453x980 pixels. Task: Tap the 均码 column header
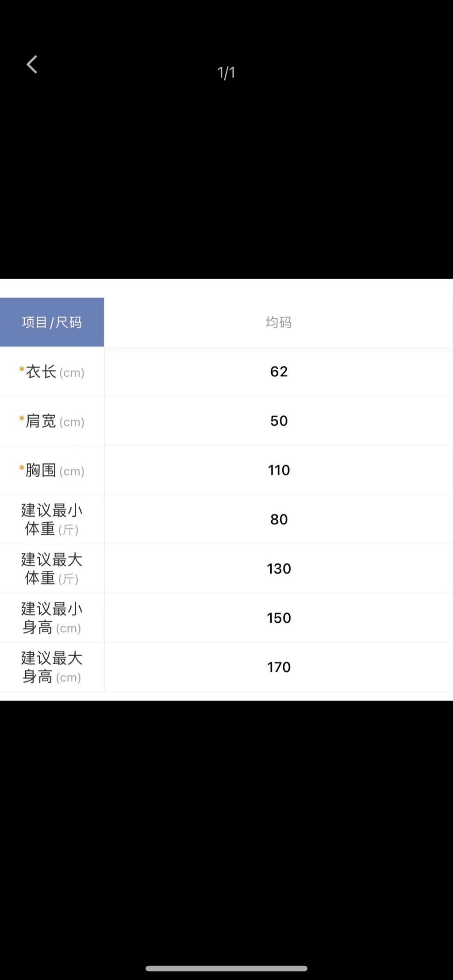click(279, 322)
